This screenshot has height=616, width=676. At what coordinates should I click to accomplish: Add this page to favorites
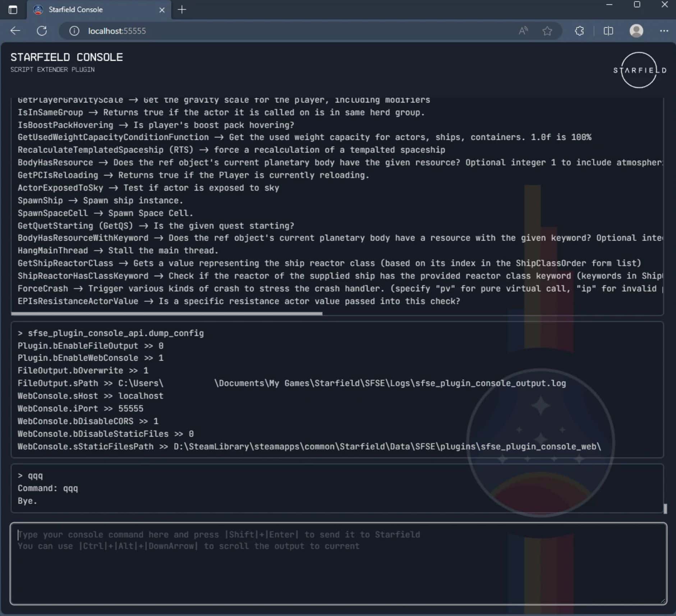(x=547, y=31)
